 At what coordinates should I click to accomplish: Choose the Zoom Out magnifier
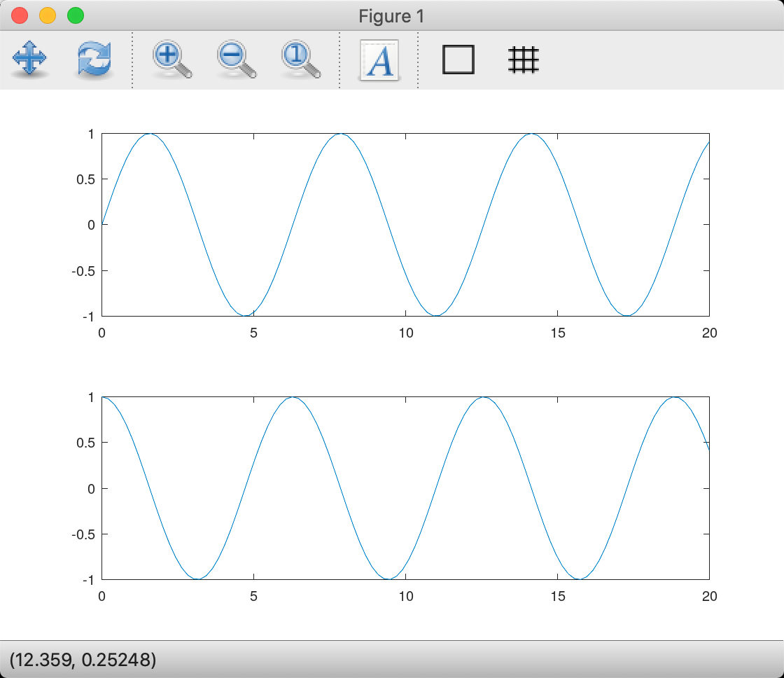coord(236,60)
